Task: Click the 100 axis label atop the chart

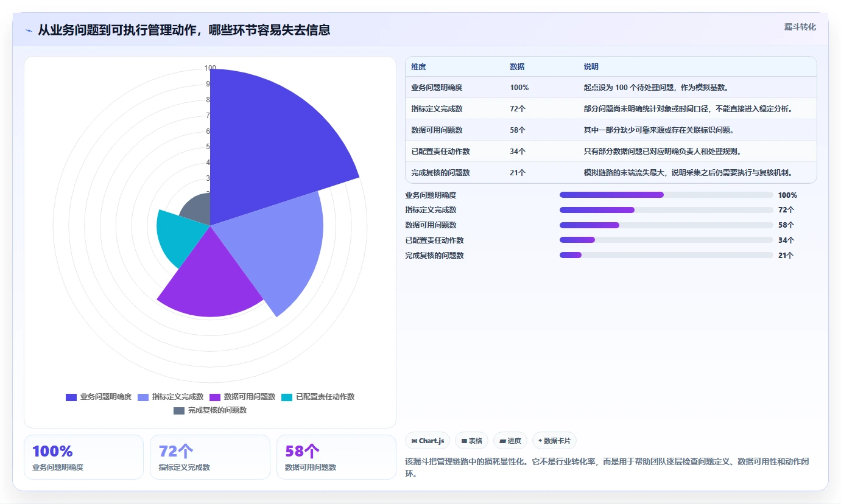Action: coord(210,68)
